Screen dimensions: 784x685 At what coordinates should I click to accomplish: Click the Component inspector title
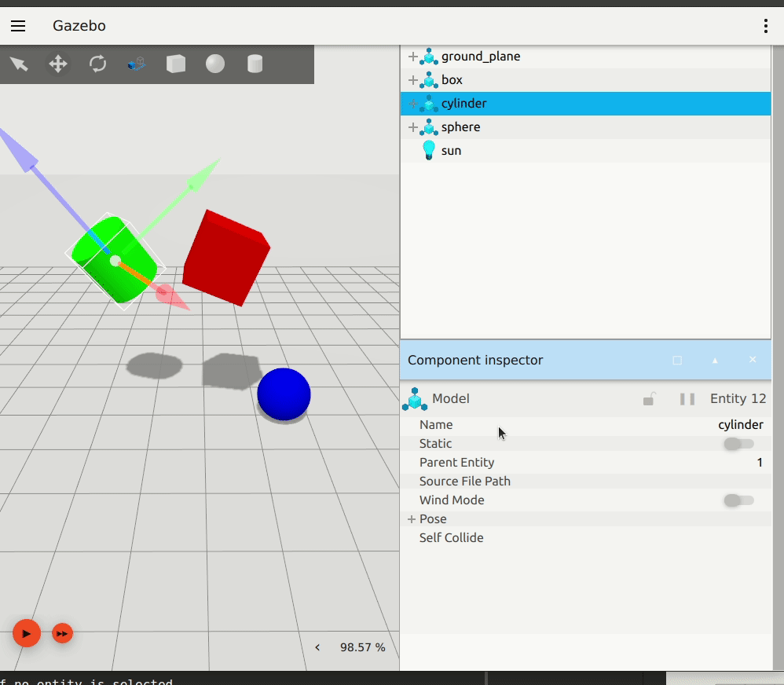[475, 360]
